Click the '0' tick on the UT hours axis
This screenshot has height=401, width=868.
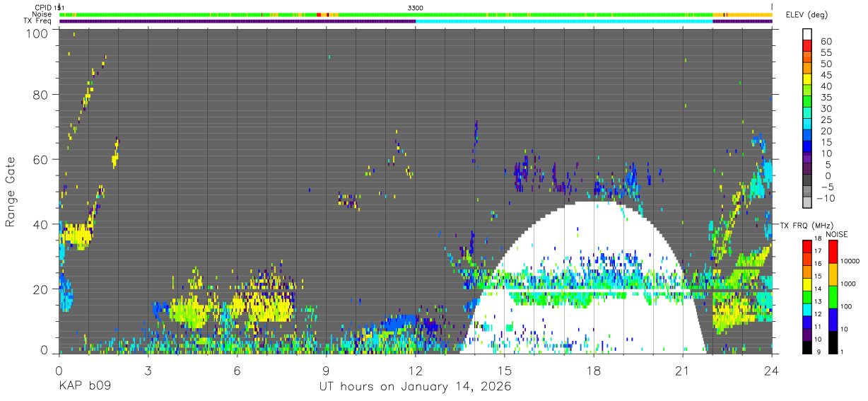coord(59,370)
